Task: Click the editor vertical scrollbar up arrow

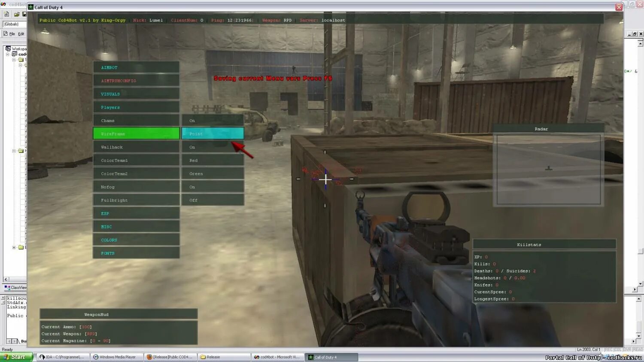Action: pos(640,43)
